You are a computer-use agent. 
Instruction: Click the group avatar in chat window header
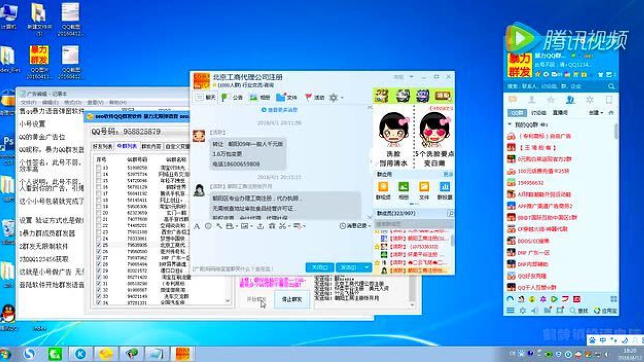202,80
